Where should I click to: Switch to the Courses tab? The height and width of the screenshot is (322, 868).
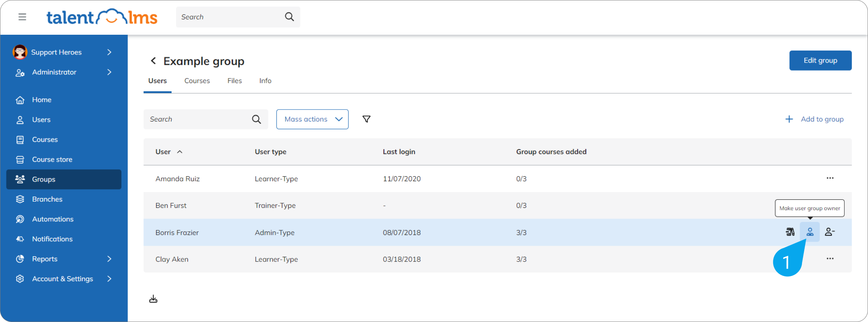(x=197, y=81)
